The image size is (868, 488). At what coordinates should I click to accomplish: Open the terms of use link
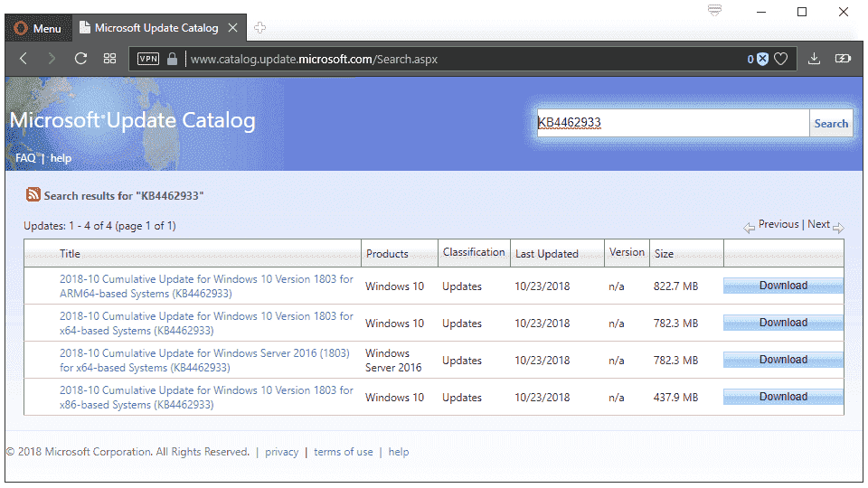(344, 452)
